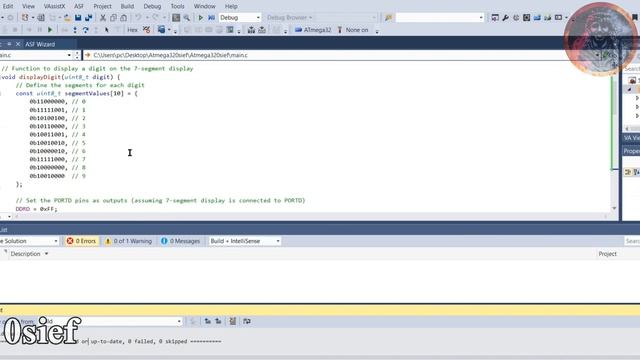Image resolution: width=640 pixels, height=360 pixels.
Task: Click the Error List search field
Action: coord(632,241)
